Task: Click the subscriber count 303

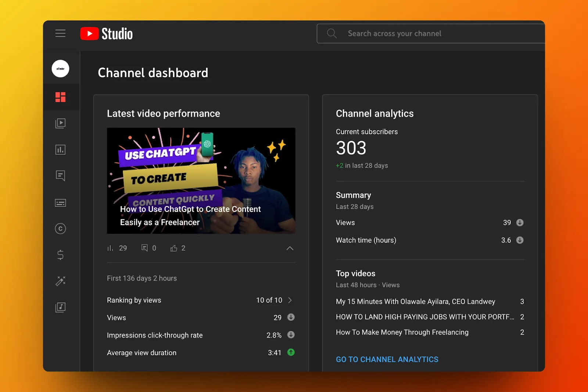Action: coord(351,148)
